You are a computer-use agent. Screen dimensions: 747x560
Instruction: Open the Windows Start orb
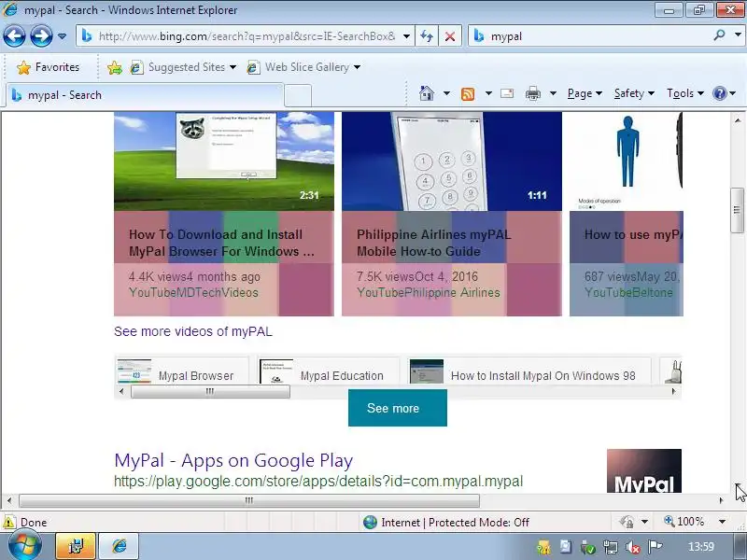coord(24,546)
